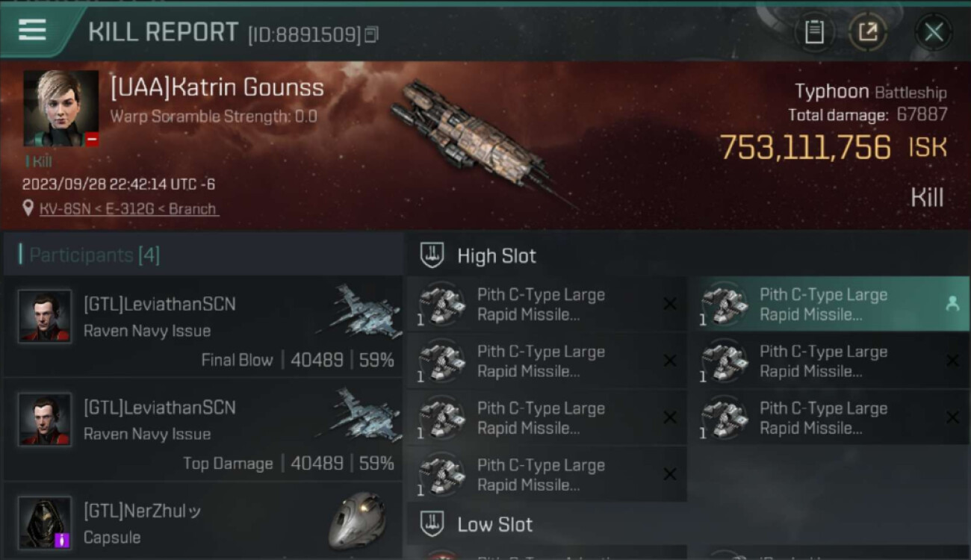Open KV-8SN location link
971x560 pixels.
(x=128, y=209)
